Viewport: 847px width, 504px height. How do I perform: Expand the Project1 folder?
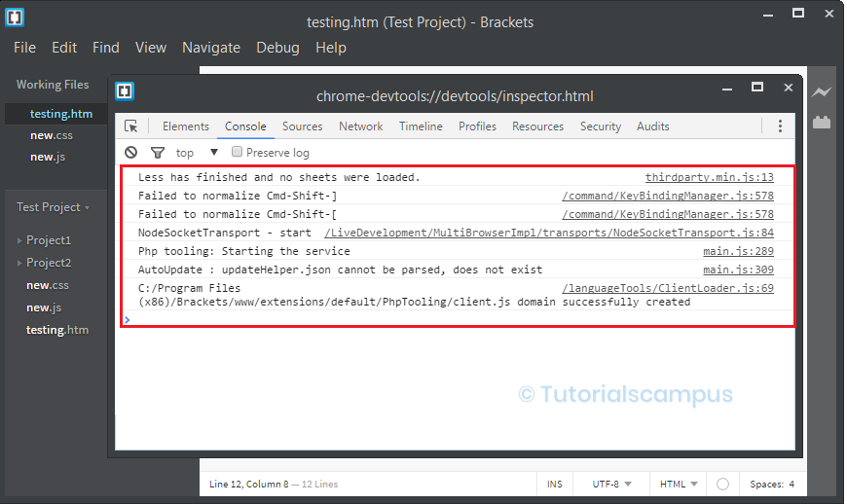click(19, 240)
